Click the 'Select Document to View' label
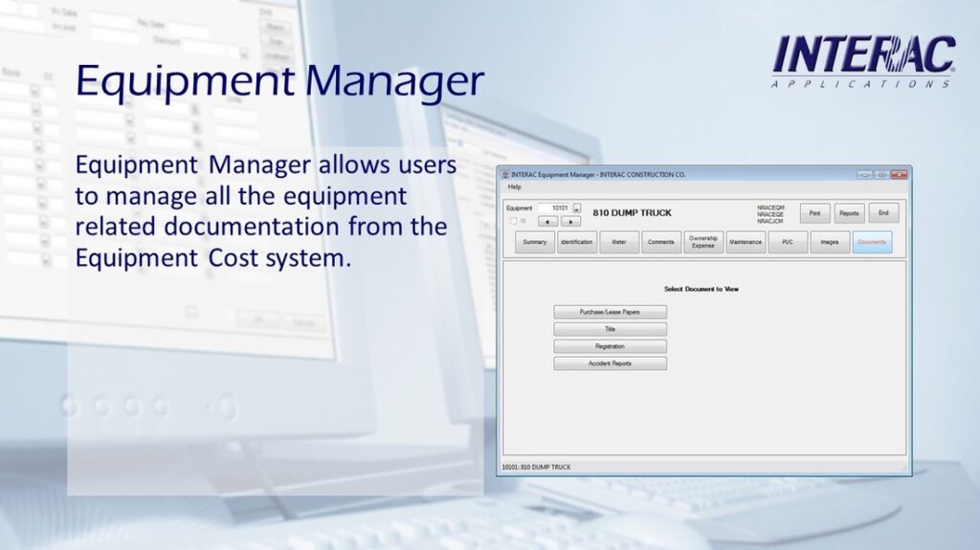 point(702,290)
